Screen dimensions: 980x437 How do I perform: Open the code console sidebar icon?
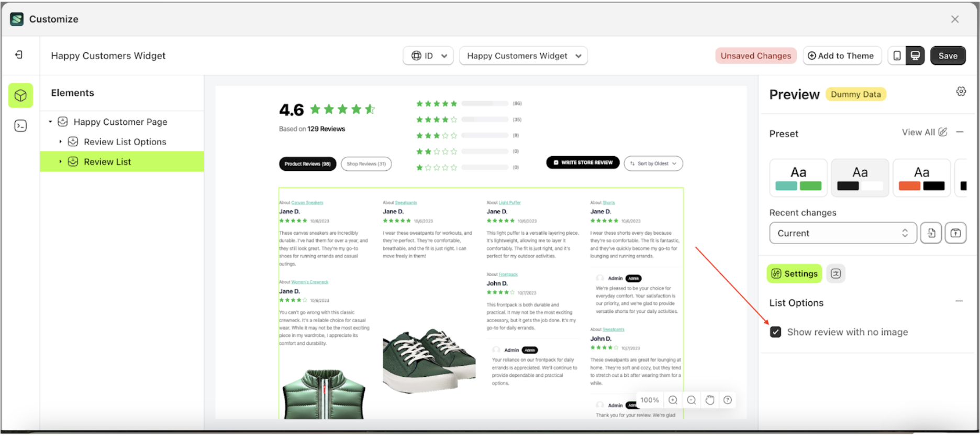20,126
